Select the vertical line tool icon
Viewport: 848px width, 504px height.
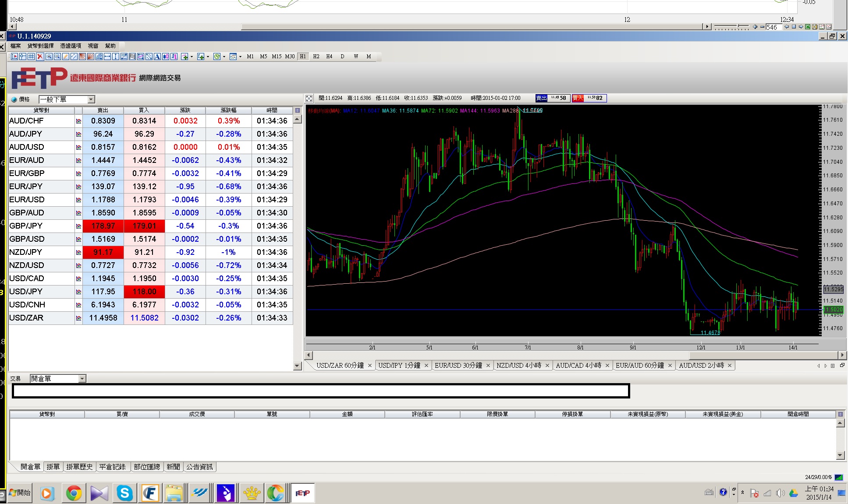(115, 56)
